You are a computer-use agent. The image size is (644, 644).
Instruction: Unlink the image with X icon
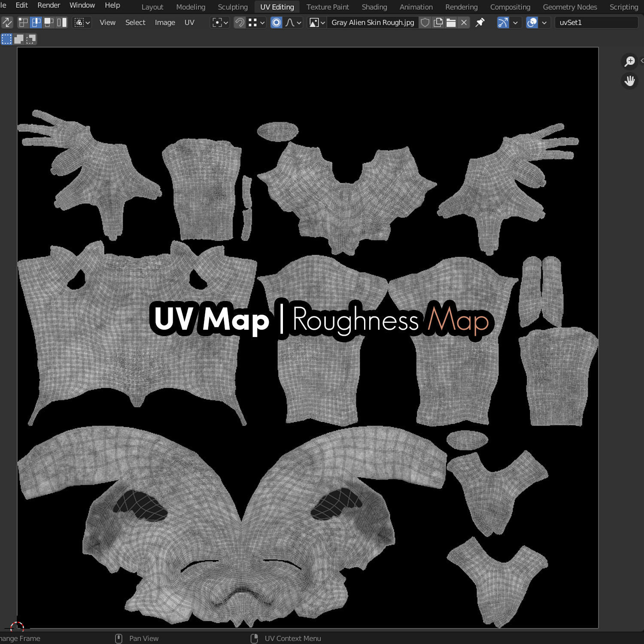point(464,22)
